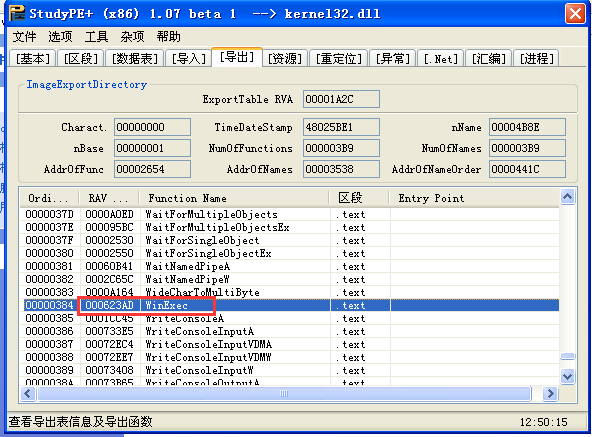Select the WriteConsoleInputA row
This screenshot has height=437, width=592.
(290, 331)
